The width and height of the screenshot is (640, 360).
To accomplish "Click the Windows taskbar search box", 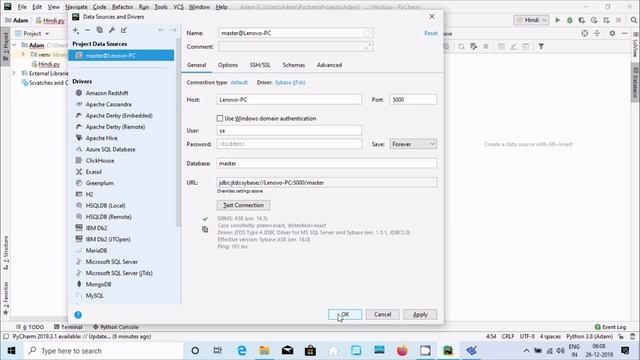I will click(104, 351).
